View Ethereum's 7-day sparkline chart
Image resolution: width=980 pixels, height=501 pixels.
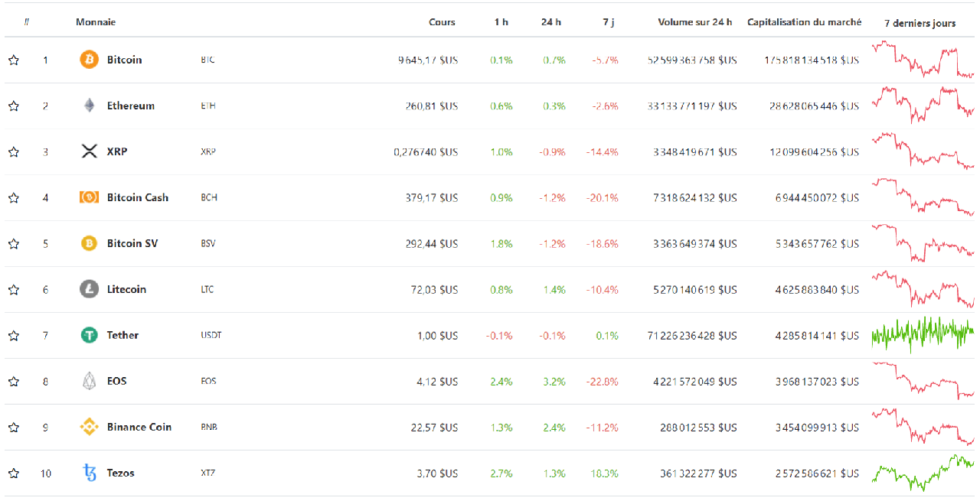[x=923, y=106]
